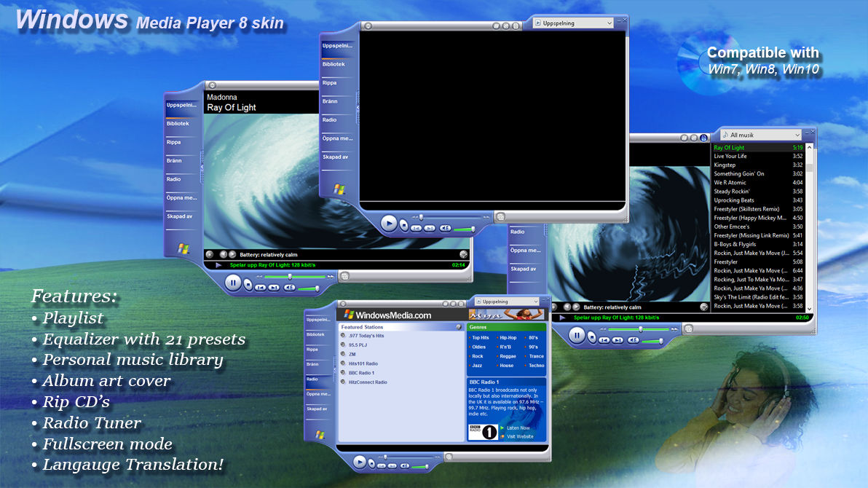Click previous visualization arrow in Madonna window
Screen dimensions: 868x488
pos(223,255)
